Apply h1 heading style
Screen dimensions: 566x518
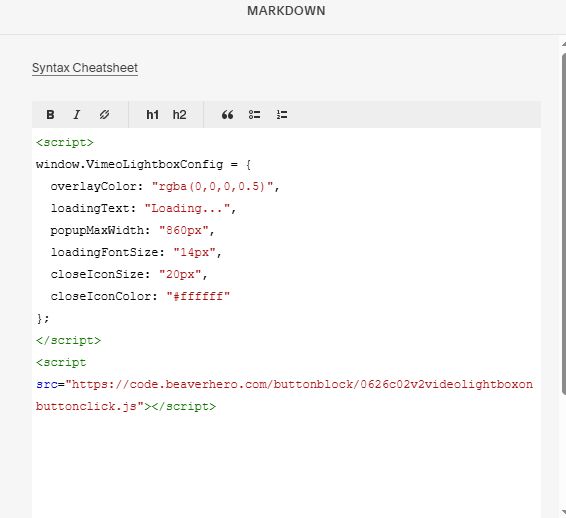click(152, 115)
